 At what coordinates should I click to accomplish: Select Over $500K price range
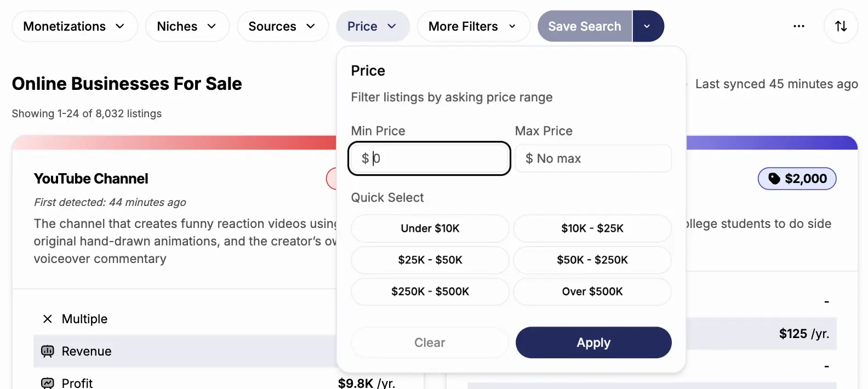(592, 291)
